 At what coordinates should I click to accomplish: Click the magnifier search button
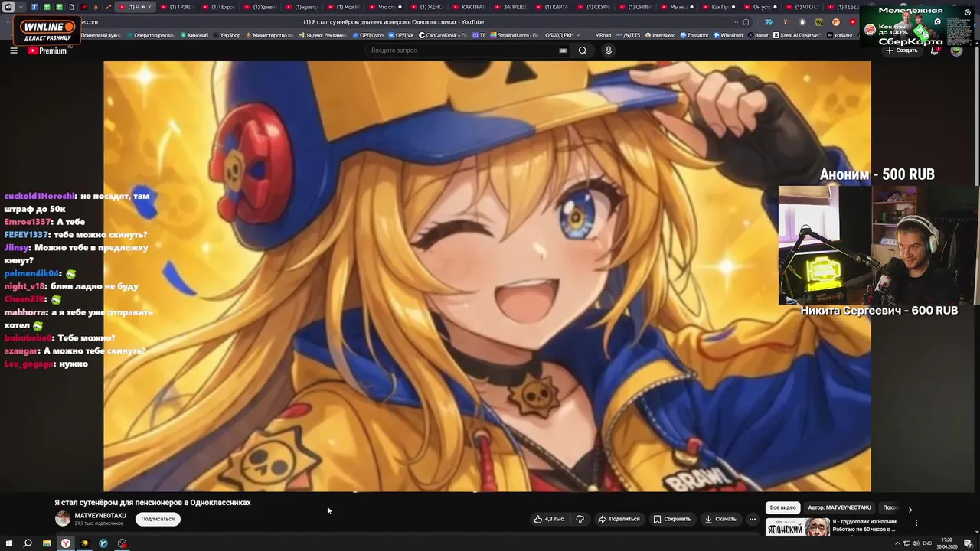pos(583,51)
